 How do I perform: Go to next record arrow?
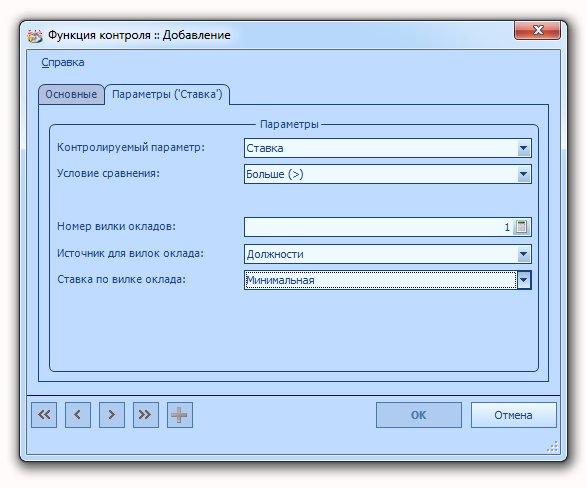tap(112, 415)
